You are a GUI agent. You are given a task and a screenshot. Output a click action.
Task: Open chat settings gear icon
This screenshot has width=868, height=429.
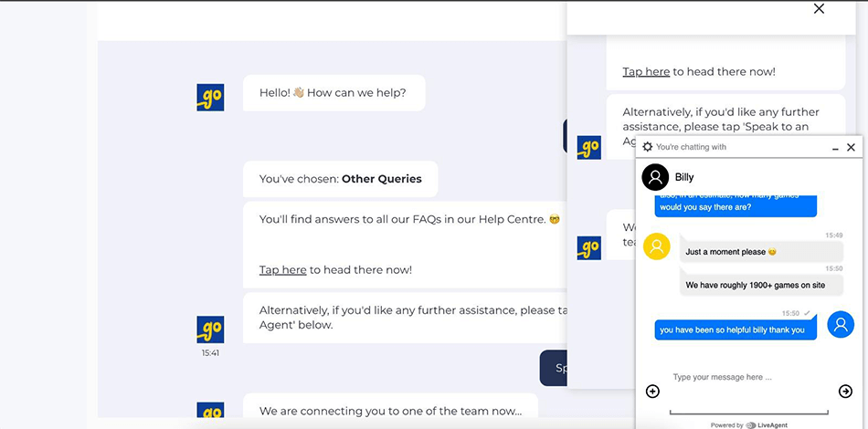tap(648, 147)
